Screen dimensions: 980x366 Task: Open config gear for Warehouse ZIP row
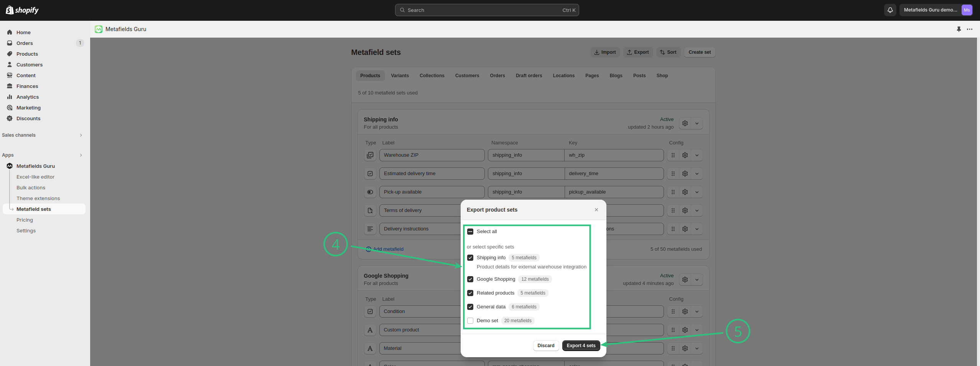[x=685, y=155]
